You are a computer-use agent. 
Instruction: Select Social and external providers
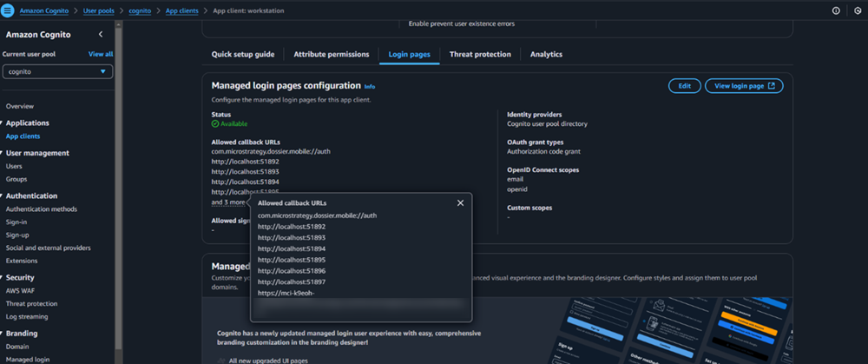pos(48,248)
